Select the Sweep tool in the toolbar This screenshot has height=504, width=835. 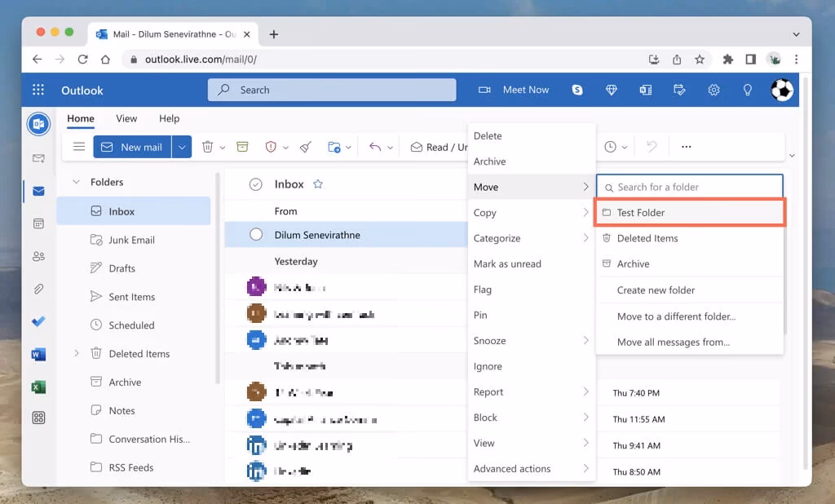tap(305, 147)
